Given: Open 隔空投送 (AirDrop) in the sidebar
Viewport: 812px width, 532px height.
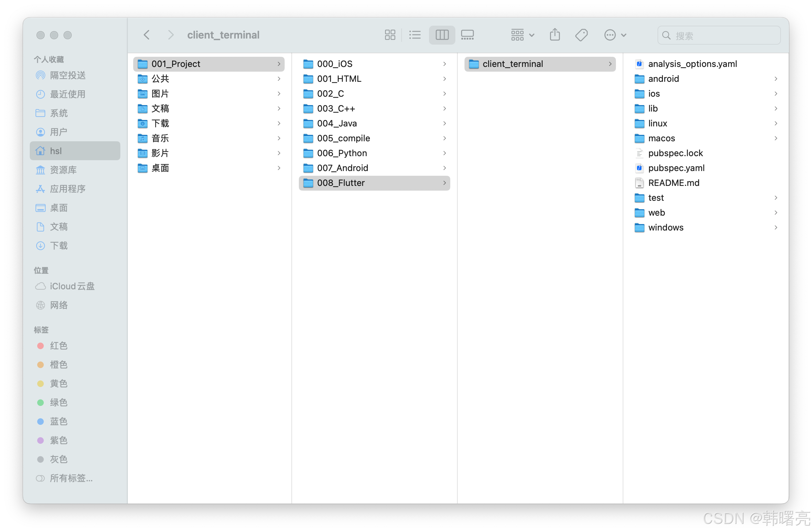Looking at the screenshot, I should (x=75, y=75).
